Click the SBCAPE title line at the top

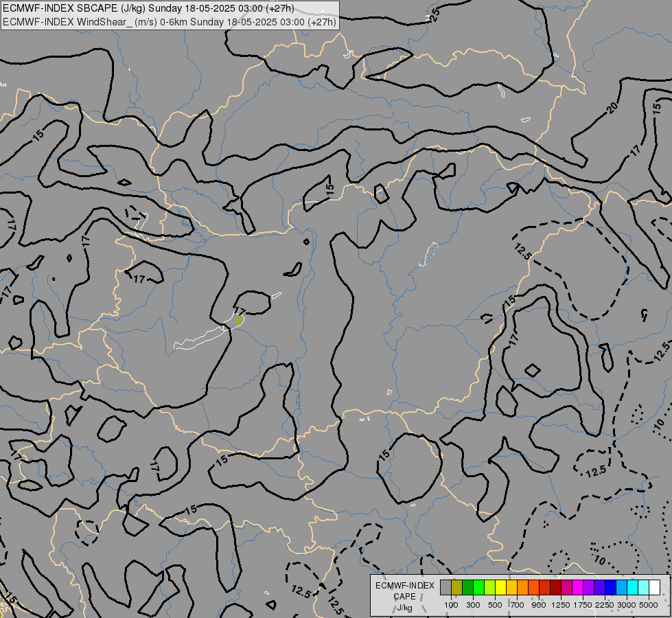pos(148,8)
